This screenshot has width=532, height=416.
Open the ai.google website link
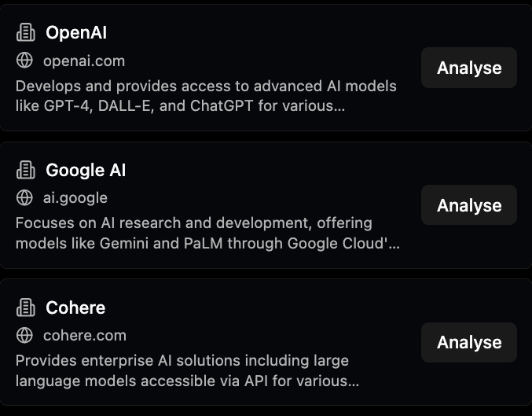(x=75, y=197)
